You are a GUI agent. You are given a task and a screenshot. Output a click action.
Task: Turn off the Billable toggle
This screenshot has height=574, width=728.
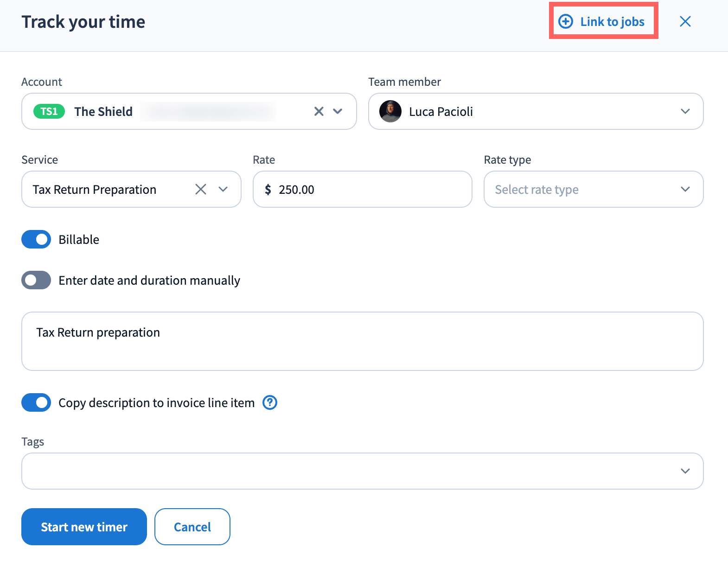pos(36,239)
